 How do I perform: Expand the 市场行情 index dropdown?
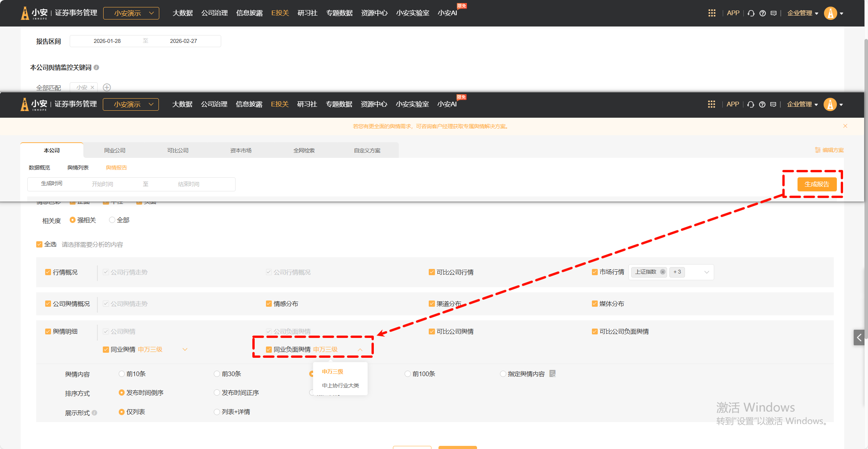point(706,272)
